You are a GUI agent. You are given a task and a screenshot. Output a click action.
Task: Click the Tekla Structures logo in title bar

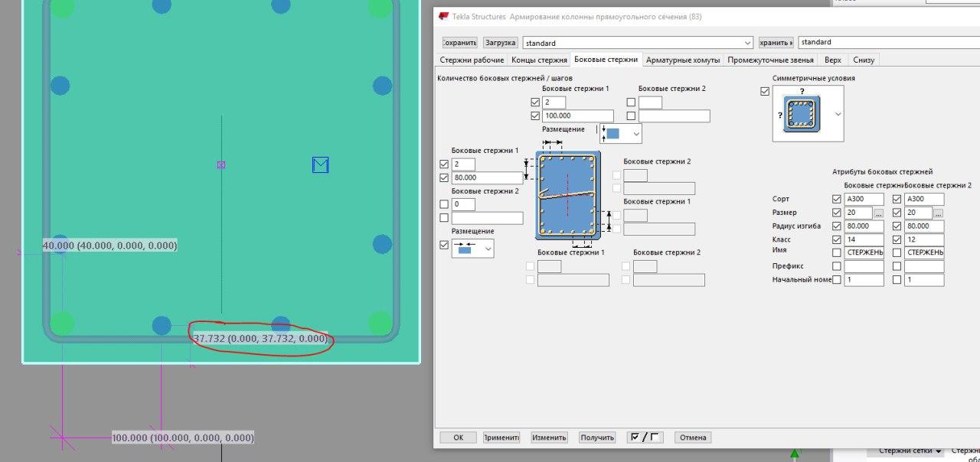[444, 17]
